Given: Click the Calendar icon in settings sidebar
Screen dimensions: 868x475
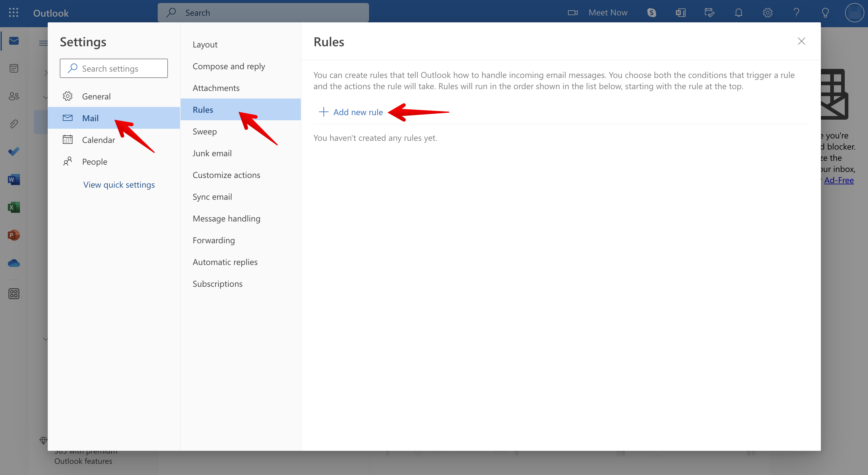Looking at the screenshot, I should (x=68, y=139).
